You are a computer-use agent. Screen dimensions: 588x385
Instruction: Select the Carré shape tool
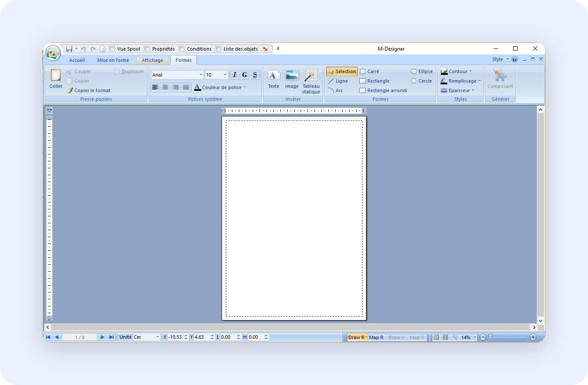coord(370,71)
